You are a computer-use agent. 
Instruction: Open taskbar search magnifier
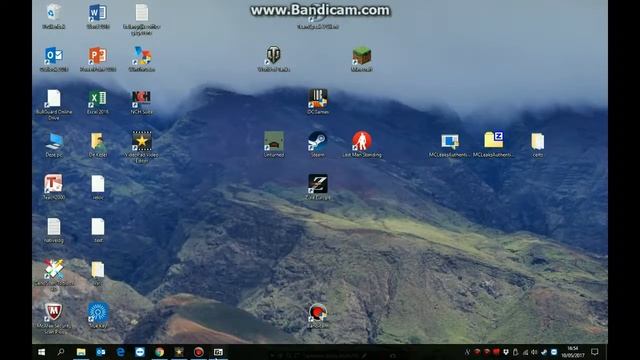coord(61,352)
